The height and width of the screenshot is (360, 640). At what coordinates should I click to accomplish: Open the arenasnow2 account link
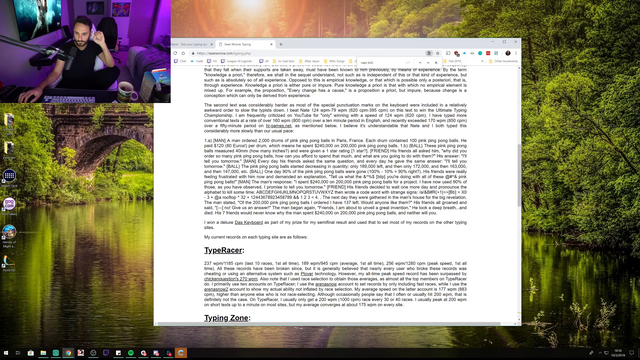tap(216, 289)
